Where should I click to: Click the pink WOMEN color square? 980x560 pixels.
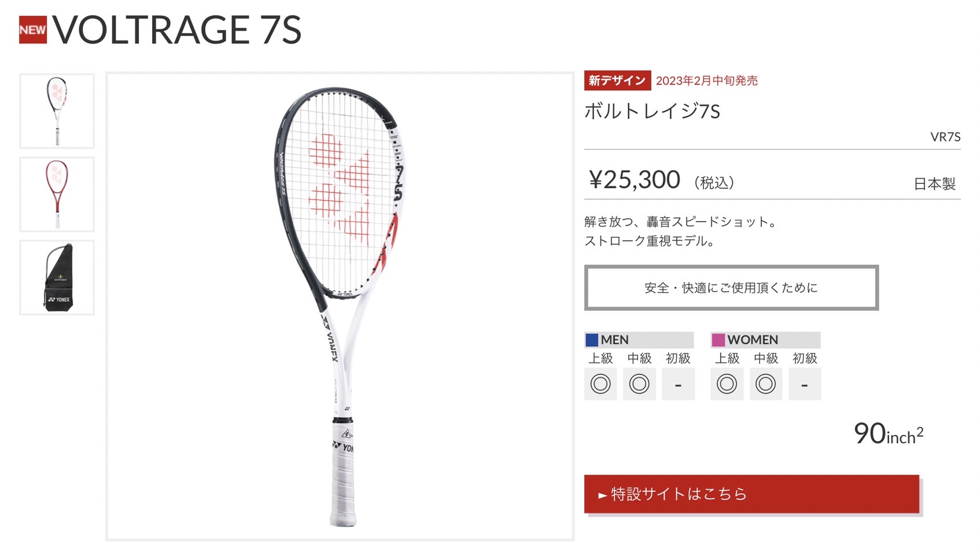point(719,340)
